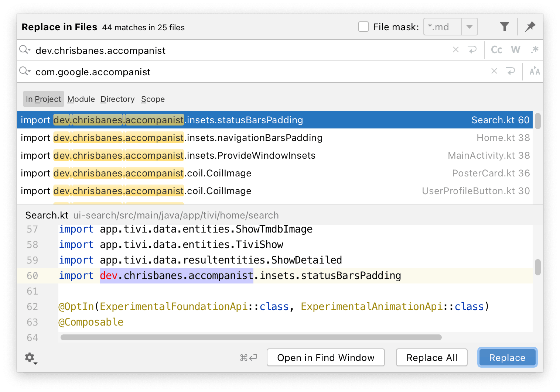This screenshot has height=392, width=560.
Task: Open search history magnifier in find field
Action: tap(25, 50)
